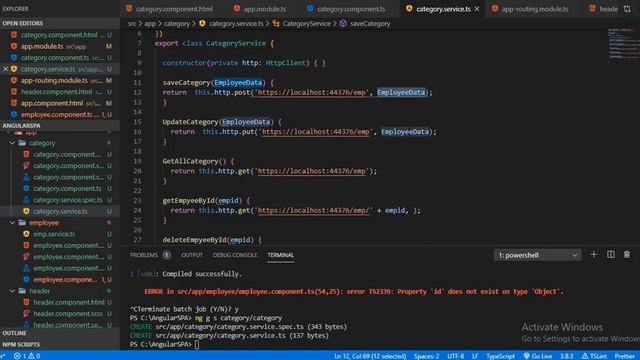Click the GetAllCategory method name

190,161
